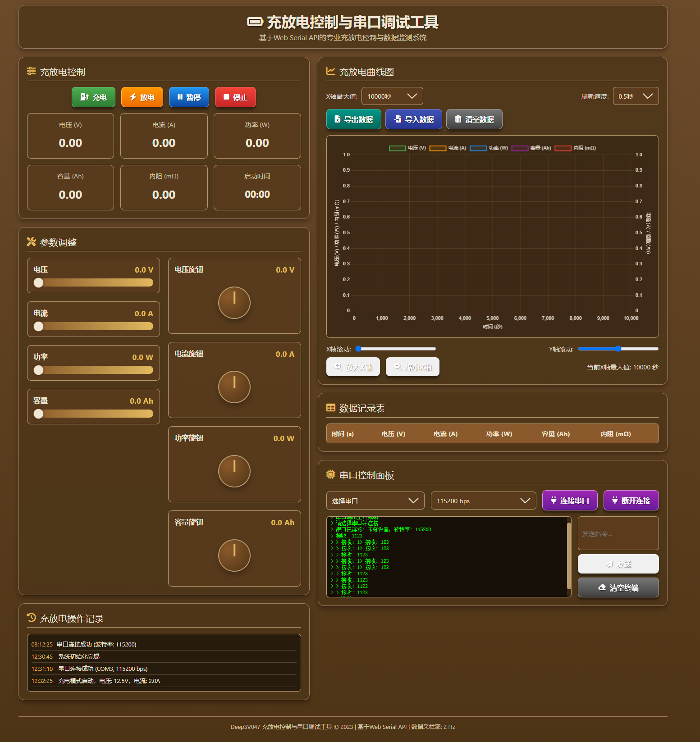
Task: Zoom in X axis with 放大X轴 button
Action: coord(353,367)
